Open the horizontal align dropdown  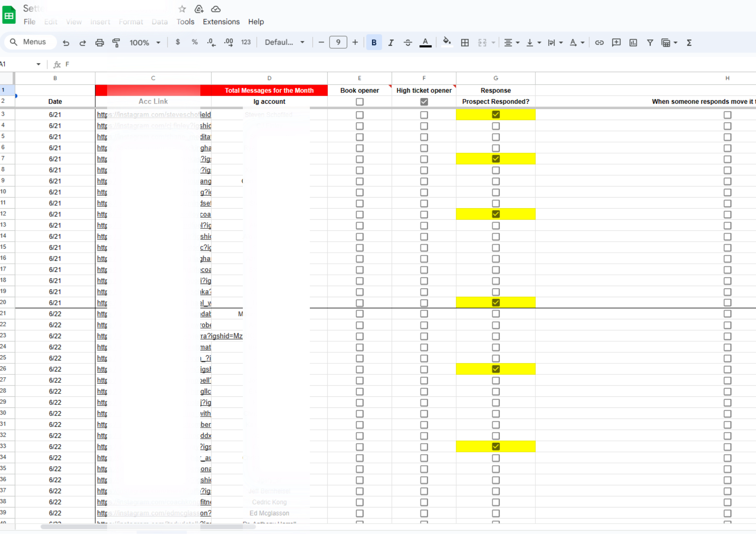pyautogui.click(x=511, y=43)
